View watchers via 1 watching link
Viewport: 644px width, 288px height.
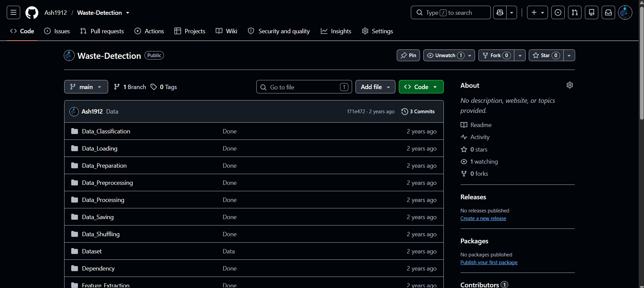(x=479, y=162)
